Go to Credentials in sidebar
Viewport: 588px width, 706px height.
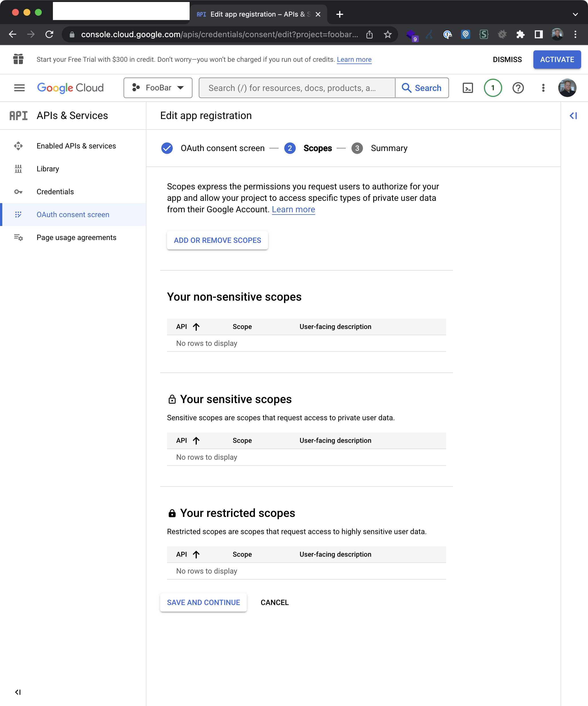click(55, 192)
